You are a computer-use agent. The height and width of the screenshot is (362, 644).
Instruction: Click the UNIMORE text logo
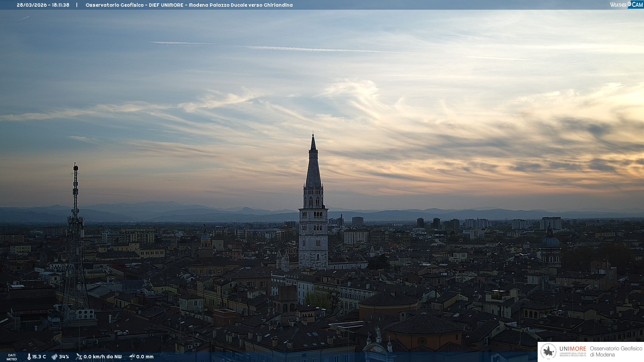point(573,349)
